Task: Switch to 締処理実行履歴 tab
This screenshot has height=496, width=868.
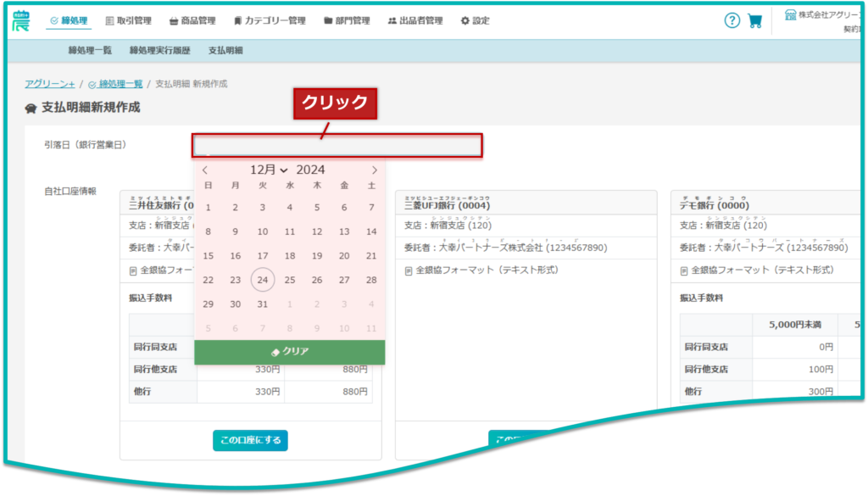Action: click(160, 51)
